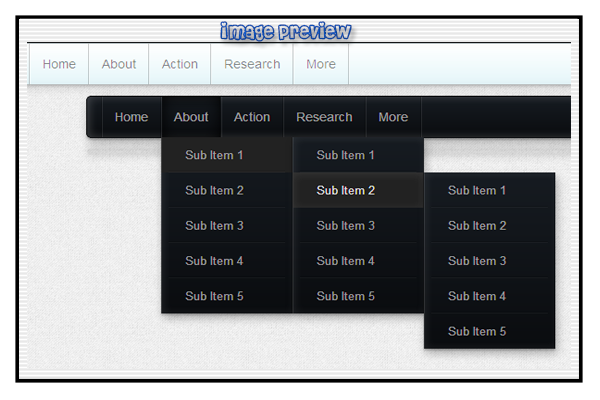Click highlighted Sub Item 2 in second-level submenu
Viewport: 600px width, 400px height.
point(359,190)
